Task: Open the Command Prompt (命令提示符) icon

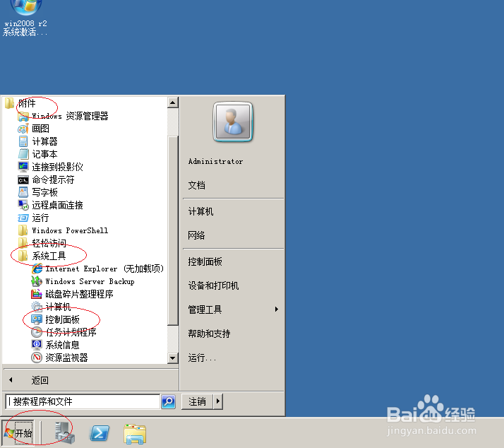Action: coord(23,179)
